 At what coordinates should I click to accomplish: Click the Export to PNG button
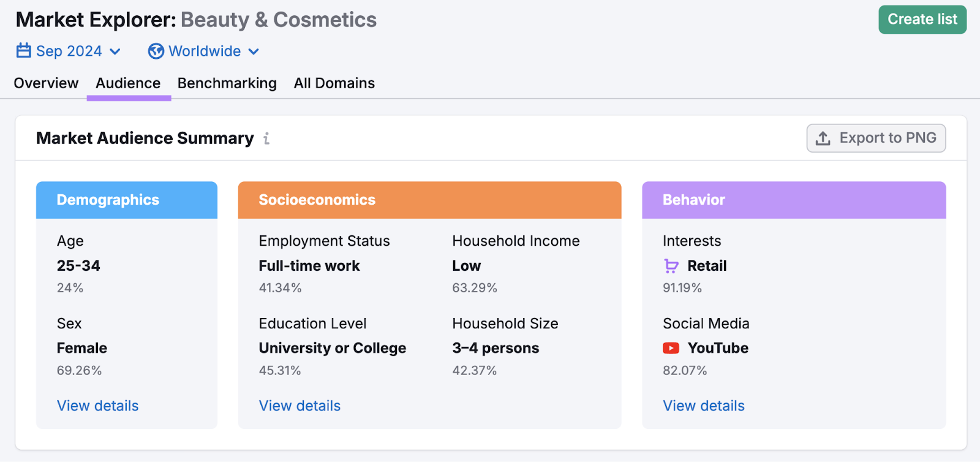tap(876, 138)
